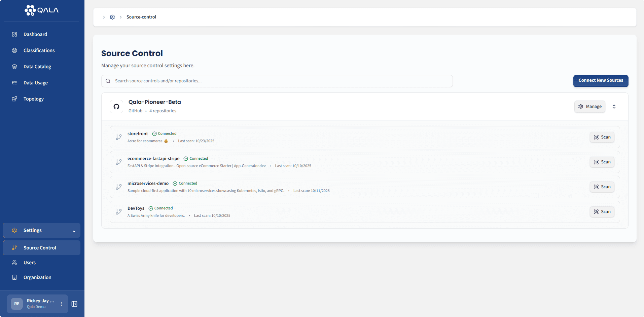Collapse the Qala-Pioneer-Beta source entry
The image size is (644, 317).
(614, 106)
